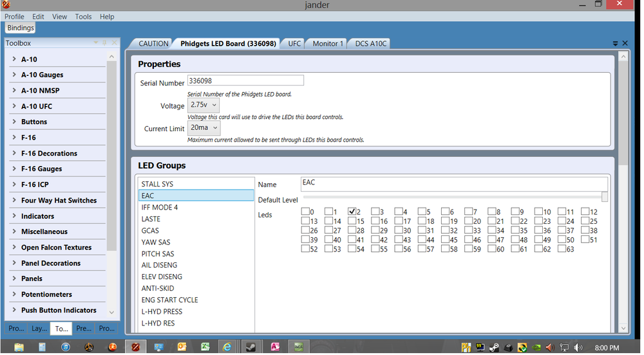Open Access icon in the taskbar
The image size is (644, 355).
(275, 347)
